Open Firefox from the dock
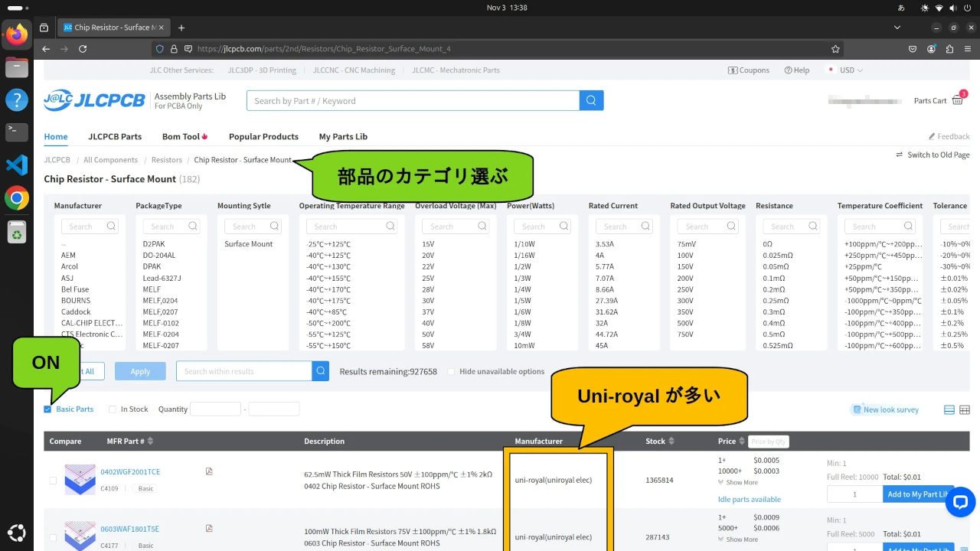The height and width of the screenshot is (551, 980). (x=16, y=34)
